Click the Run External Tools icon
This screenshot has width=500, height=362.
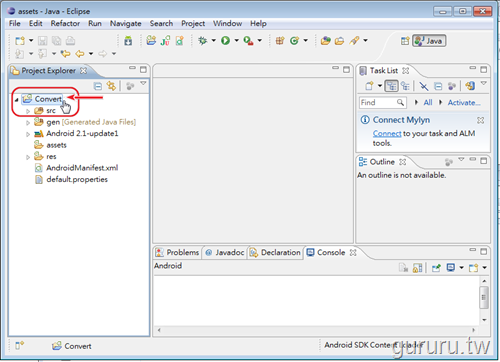point(248,41)
